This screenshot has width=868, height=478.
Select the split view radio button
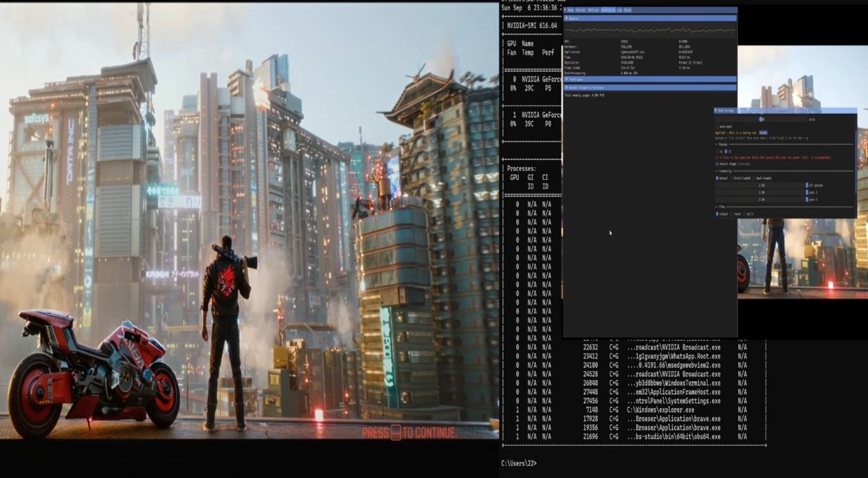tap(748, 214)
